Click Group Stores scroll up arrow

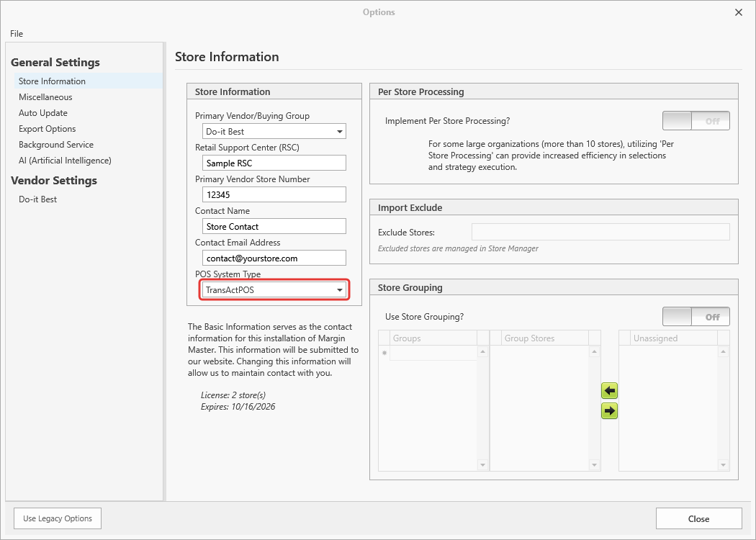pyautogui.click(x=595, y=351)
